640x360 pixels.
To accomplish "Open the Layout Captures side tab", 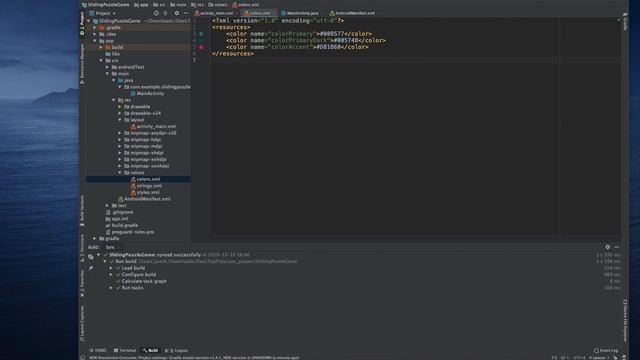I will coord(82,323).
